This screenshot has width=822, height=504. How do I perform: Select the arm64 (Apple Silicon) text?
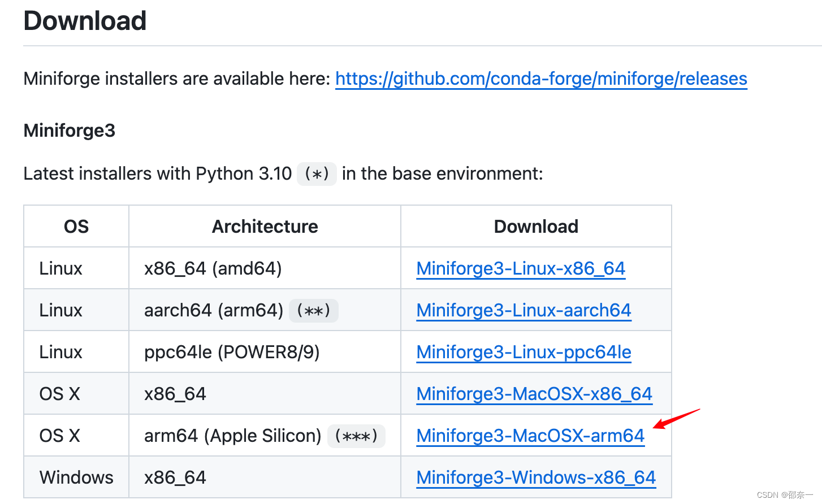[232, 436]
